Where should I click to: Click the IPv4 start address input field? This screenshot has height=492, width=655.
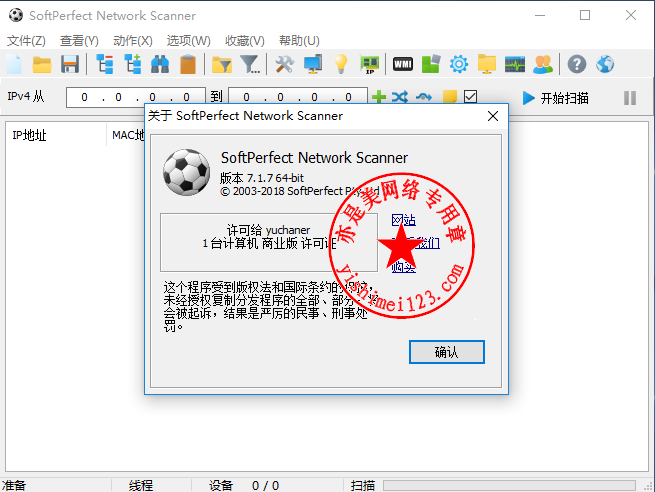point(135,97)
